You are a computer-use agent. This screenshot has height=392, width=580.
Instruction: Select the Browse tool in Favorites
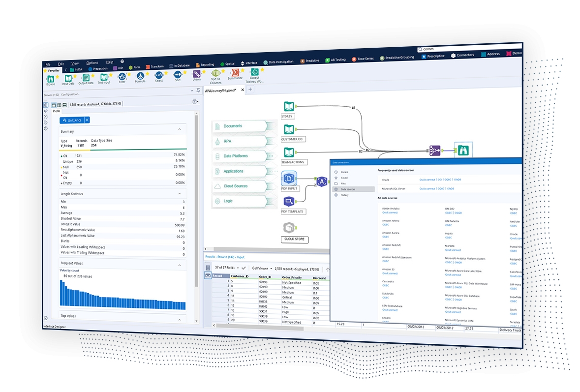pos(51,80)
